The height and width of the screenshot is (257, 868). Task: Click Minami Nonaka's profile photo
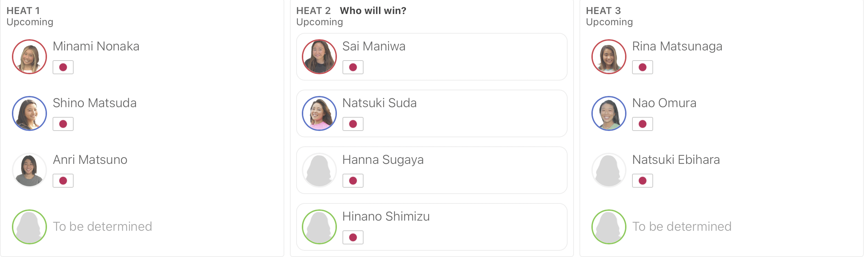tap(29, 57)
